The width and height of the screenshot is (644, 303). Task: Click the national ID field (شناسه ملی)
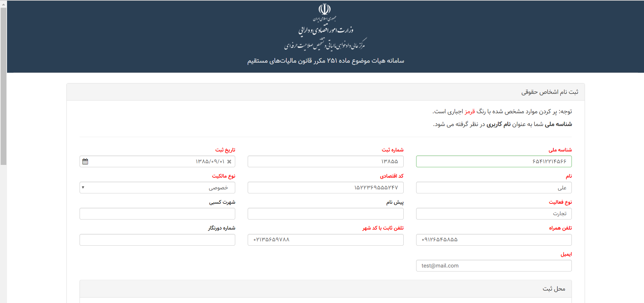(494, 162)
